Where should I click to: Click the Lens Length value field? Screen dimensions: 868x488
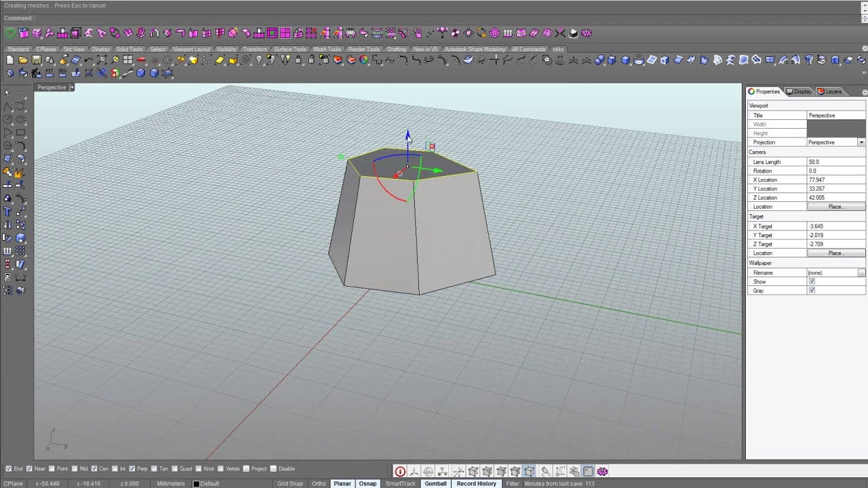pyautogui.click(x=835, y=162)
